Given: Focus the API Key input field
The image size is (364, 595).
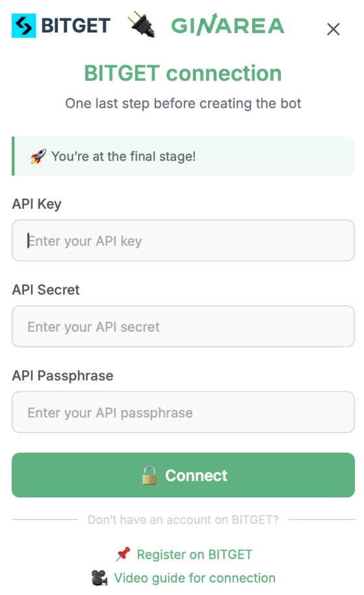Looking at the screenshot, I should pyautogui.click(x=183, y=241).
